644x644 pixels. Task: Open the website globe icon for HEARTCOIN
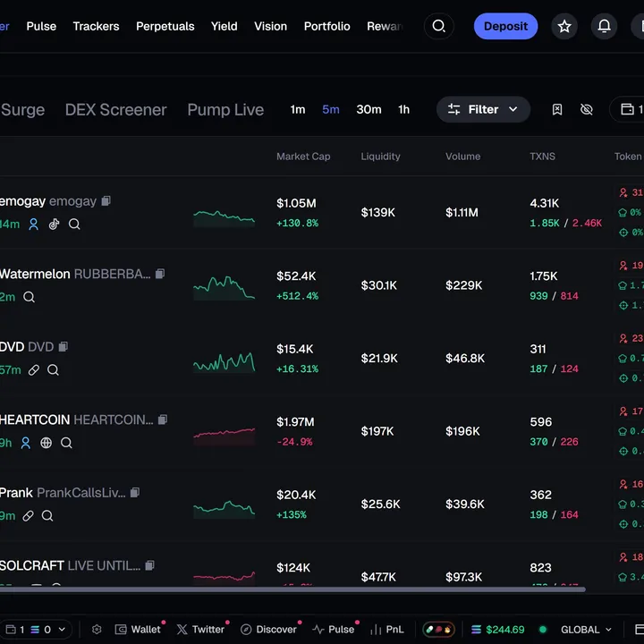tap(46, 443)
